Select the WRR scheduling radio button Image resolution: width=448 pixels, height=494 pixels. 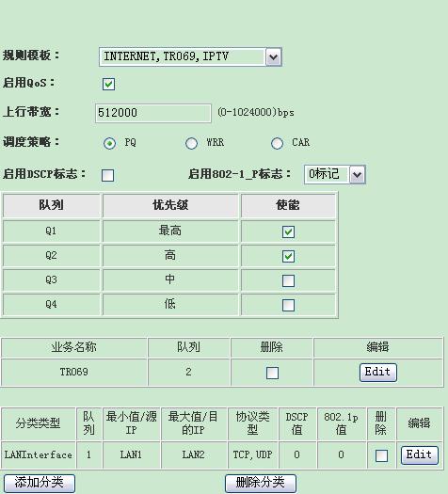191,143
